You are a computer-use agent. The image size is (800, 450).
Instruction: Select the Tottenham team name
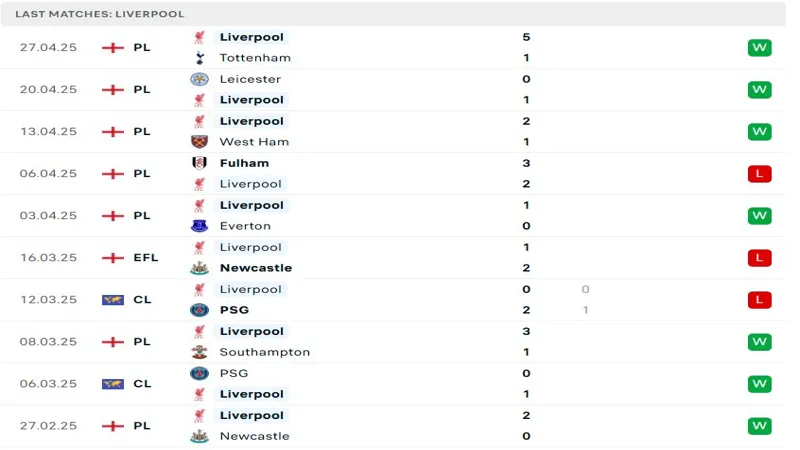click(x=255, y=58)
